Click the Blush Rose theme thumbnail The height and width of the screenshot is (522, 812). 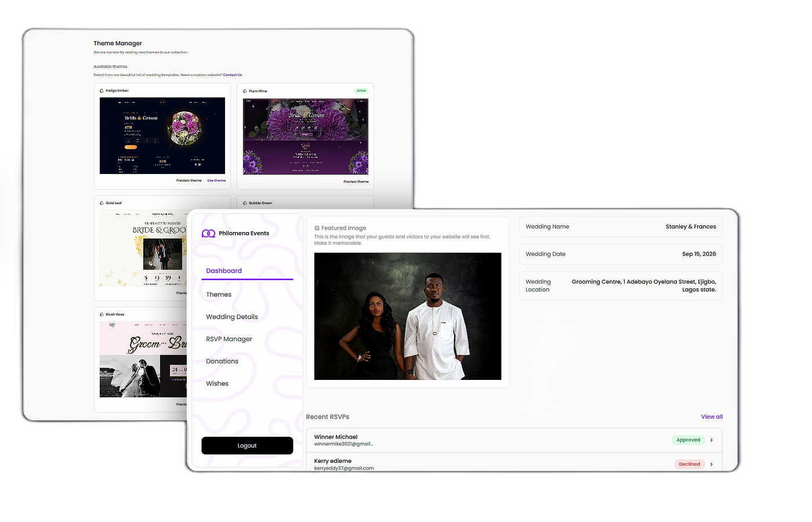tap(143, 359)
